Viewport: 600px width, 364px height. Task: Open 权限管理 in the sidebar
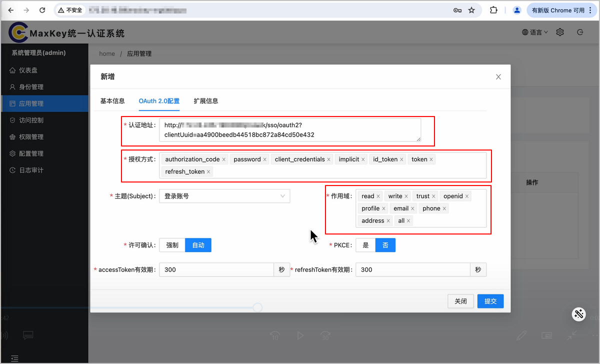coord(44,136)
